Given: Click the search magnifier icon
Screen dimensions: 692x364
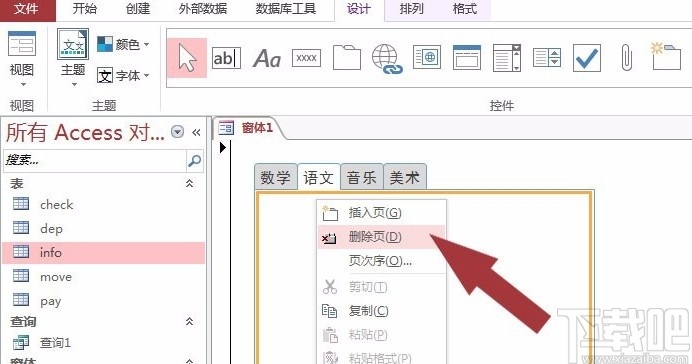Looking at the screenshot, I should pos(194,161).
